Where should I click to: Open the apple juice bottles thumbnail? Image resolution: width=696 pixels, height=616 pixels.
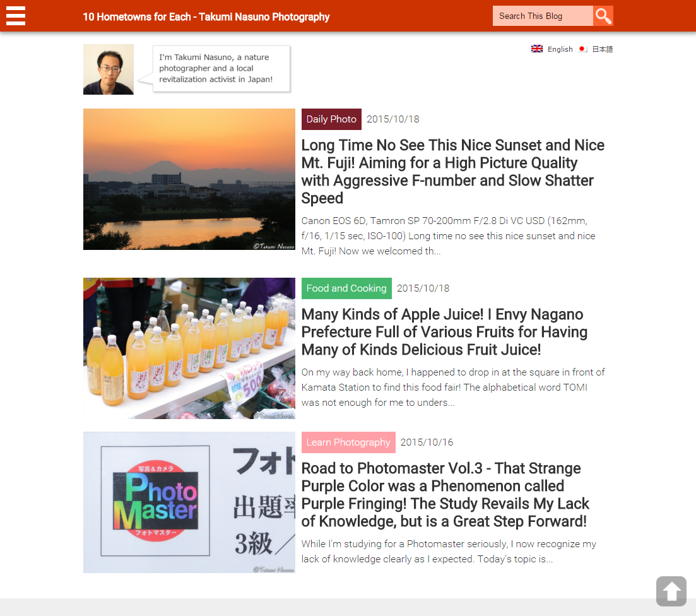(x=189, y=348)
